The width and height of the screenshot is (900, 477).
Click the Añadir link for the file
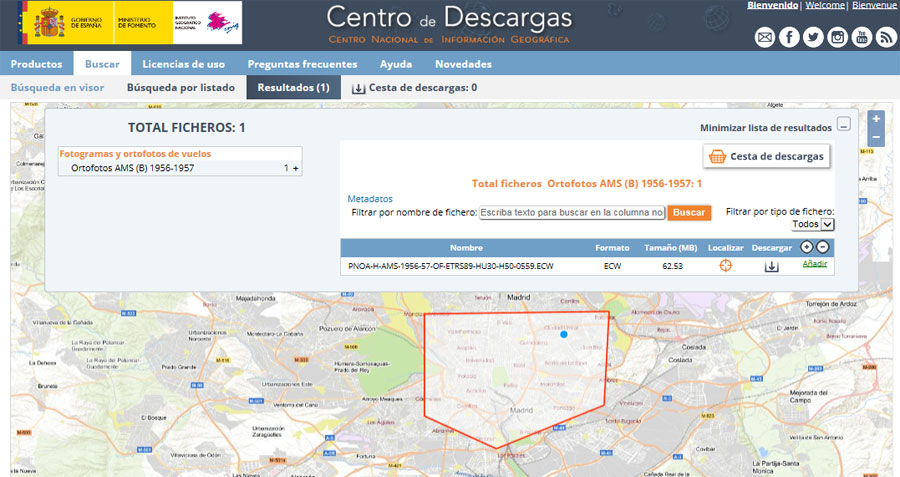[814, 263]
